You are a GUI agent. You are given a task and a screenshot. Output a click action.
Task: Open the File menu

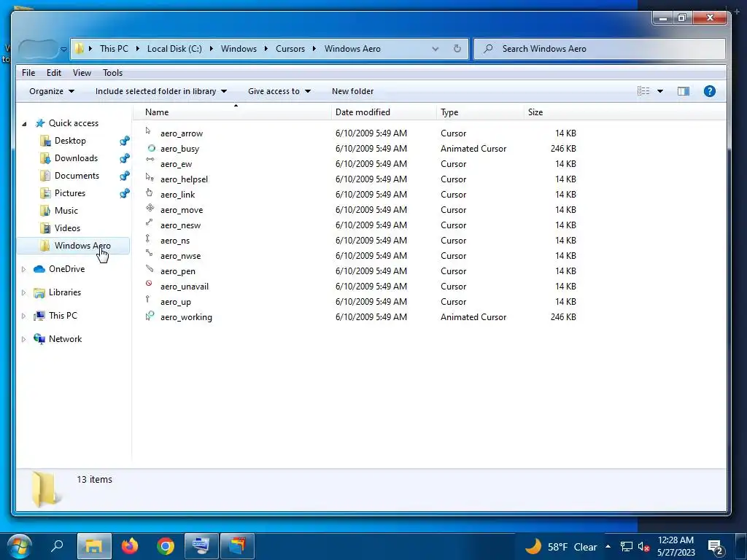[x=28, y=73]
